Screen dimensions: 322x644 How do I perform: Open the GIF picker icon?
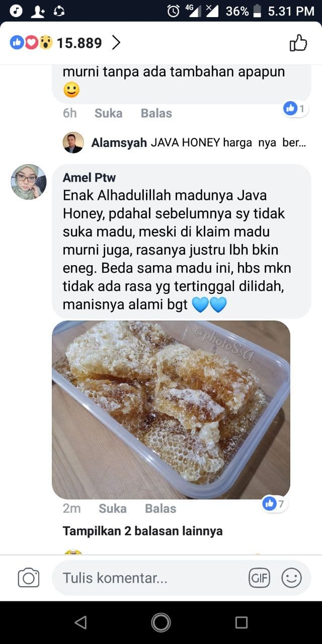tap(260, 578)
